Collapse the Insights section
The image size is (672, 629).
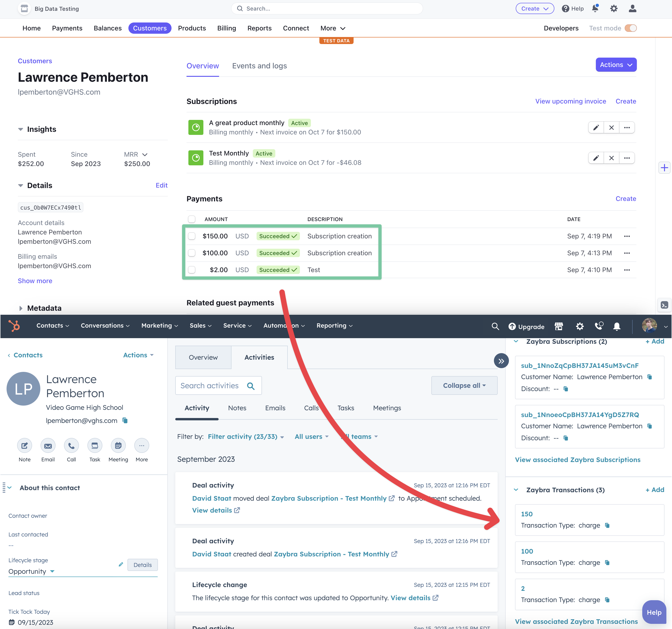click(x=21, y=129)
